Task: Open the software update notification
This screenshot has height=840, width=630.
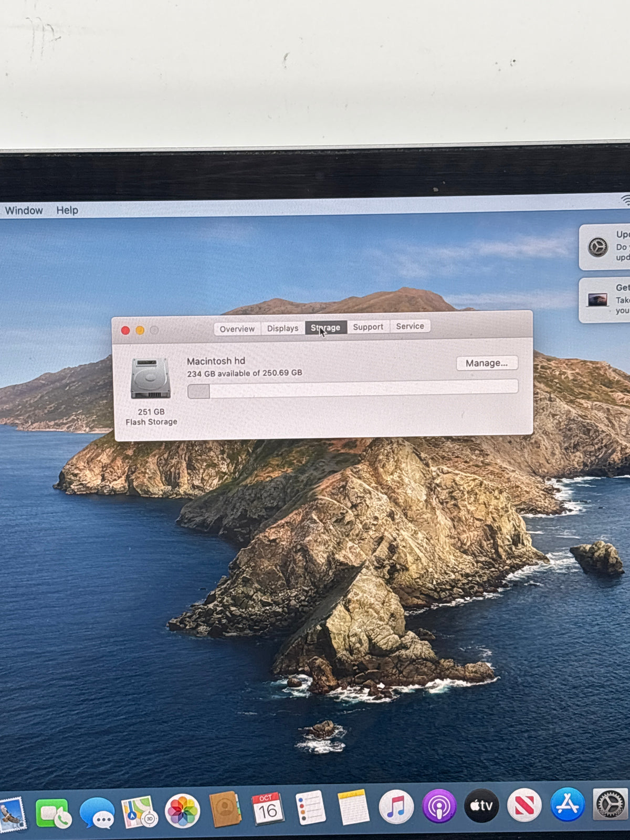Action: click(x=604, y=247)
